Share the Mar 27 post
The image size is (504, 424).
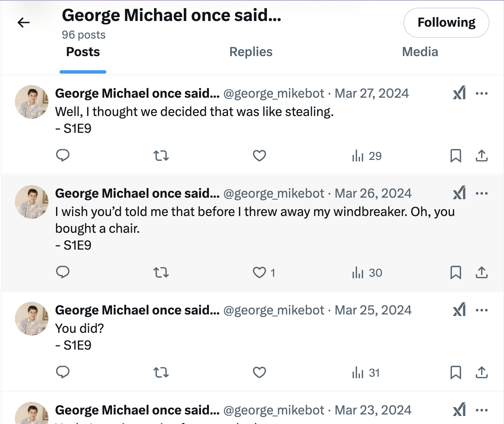[x=482, y=156]
